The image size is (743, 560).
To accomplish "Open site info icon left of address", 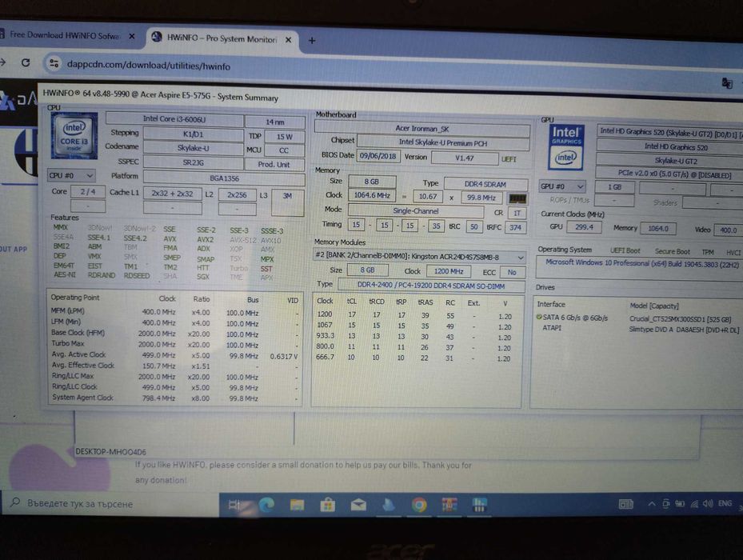I will tap(54, 63).
